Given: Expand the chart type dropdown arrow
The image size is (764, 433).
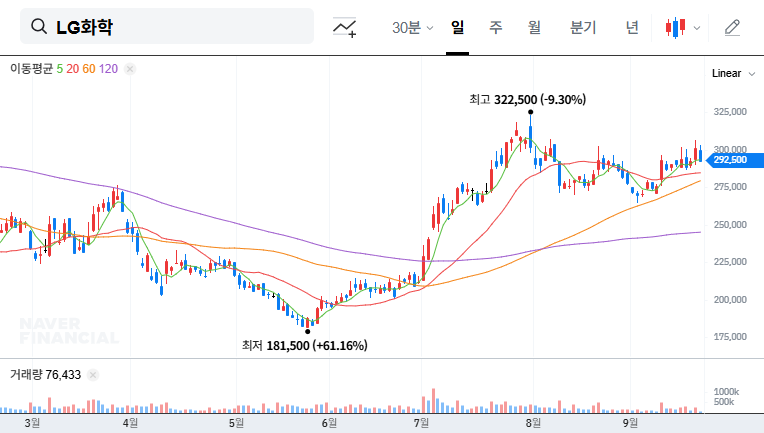Looking at the screenshot, I should point(697,28).
